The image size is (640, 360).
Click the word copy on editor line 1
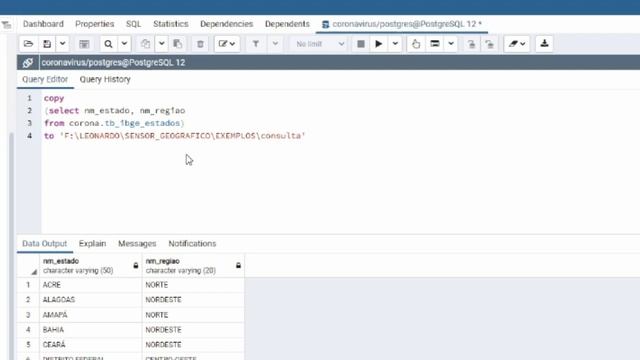(x=54, y=98)
